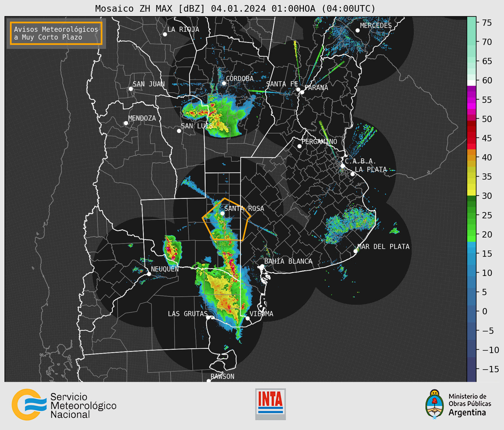The image size is (504, 430).
Task: Click the Las Grutas city marker dot
Action: (x=208, y=318)
